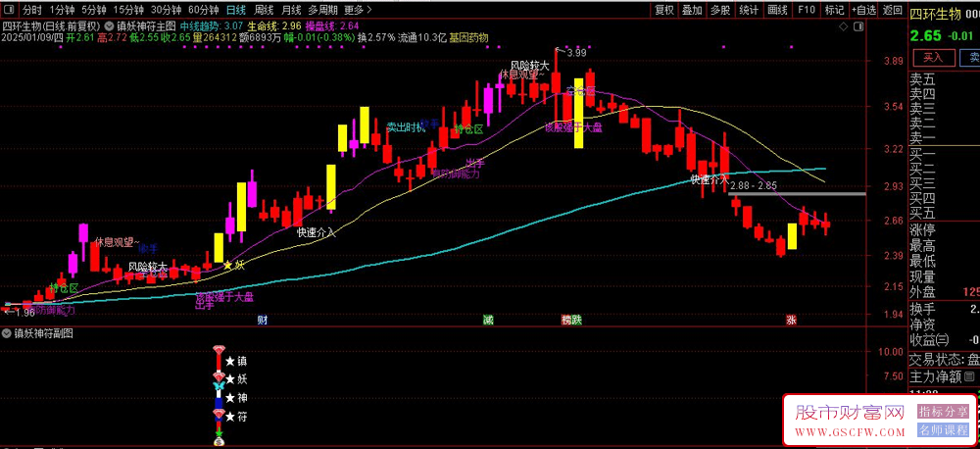Click the 复权 button
The image size is (980, 449).
tap(664, 10)
